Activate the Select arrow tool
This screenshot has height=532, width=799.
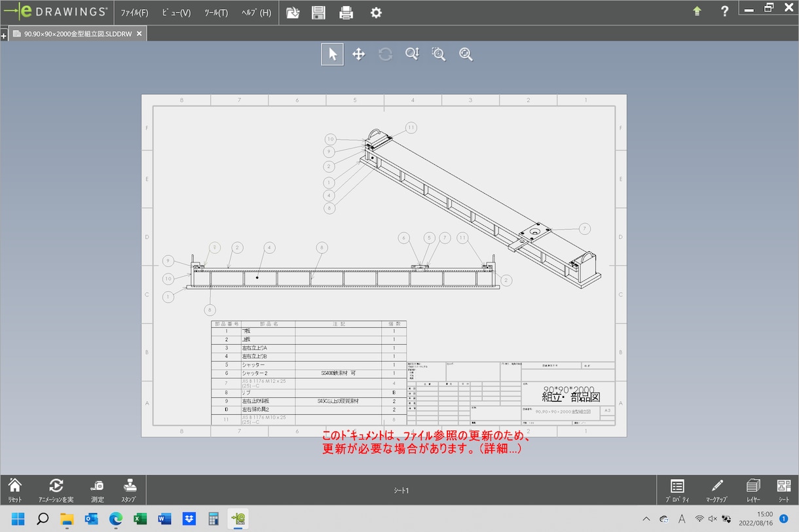tap(333, 54)
